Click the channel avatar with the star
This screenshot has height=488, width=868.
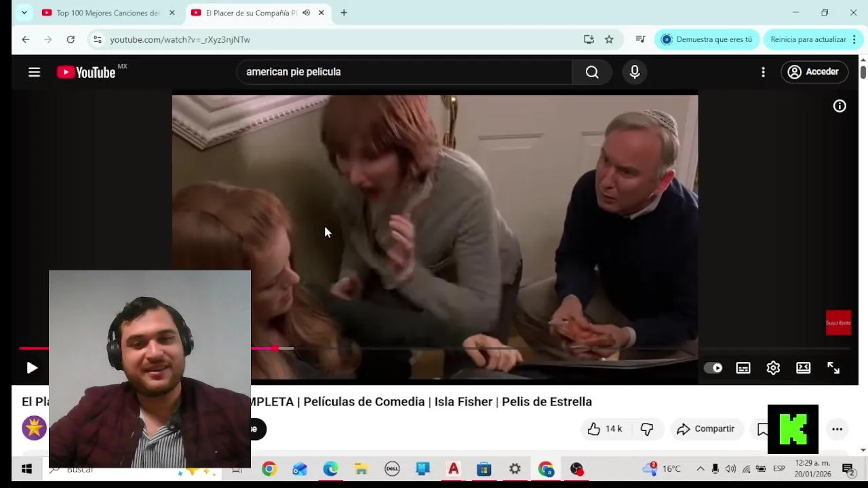pos(34,428)
